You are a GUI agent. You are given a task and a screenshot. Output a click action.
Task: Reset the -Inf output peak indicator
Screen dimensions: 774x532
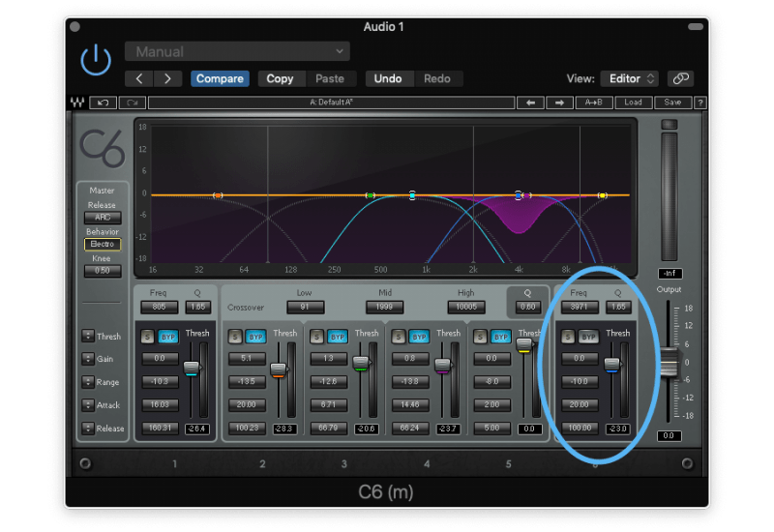(670, 274)
